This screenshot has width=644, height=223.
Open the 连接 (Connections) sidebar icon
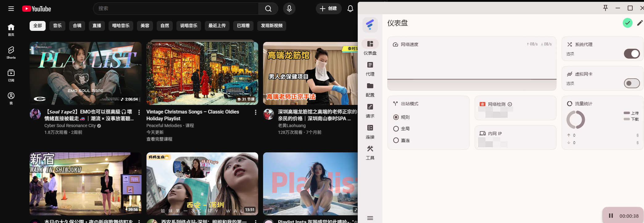[370, 131]
